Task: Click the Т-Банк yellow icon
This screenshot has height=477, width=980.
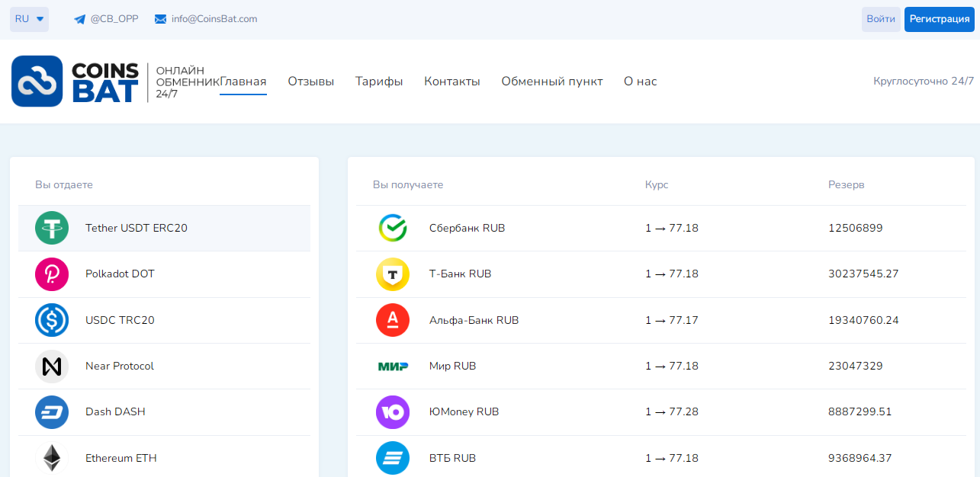Action: (393, 274)
